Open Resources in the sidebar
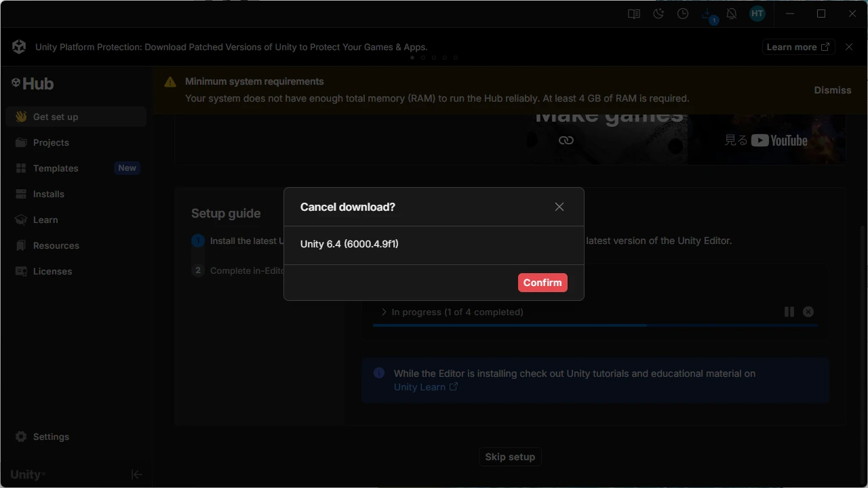The width and height of the screenshot is (868, 488). coord(76,245)
